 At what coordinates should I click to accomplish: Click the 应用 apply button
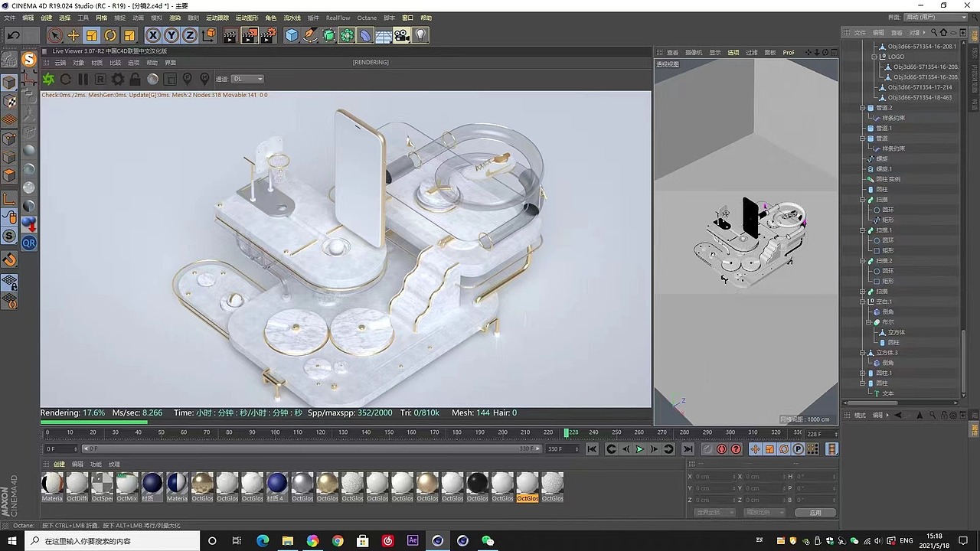tap(815, 512)
